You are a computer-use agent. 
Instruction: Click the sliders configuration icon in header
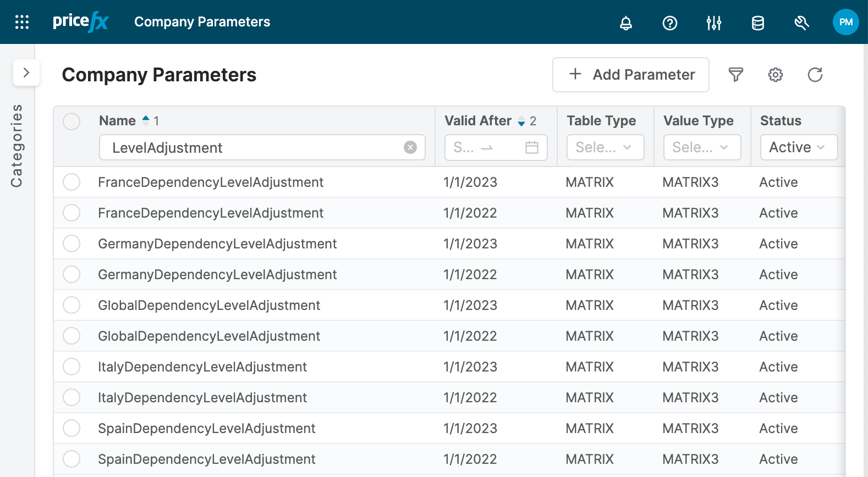[714, 23]
